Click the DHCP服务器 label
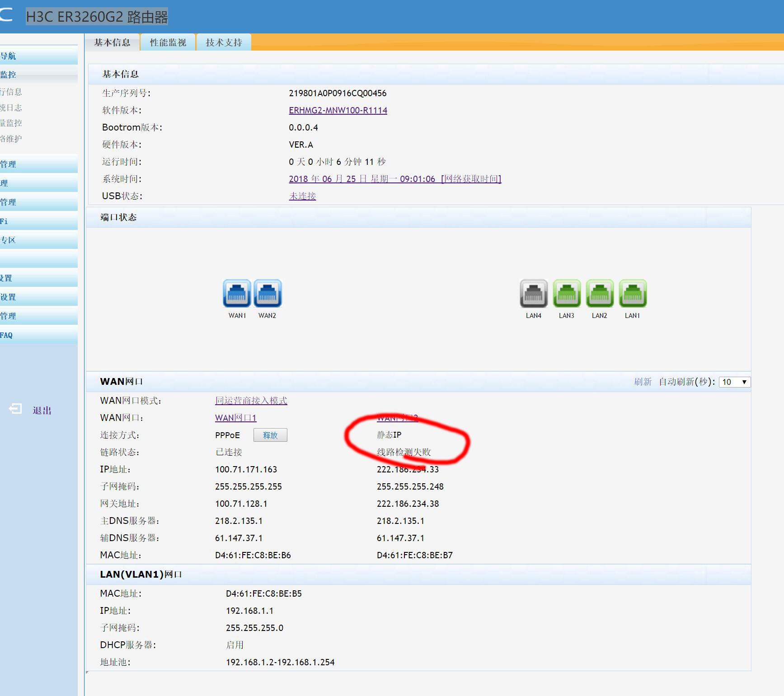 click(x=128, y=645)
